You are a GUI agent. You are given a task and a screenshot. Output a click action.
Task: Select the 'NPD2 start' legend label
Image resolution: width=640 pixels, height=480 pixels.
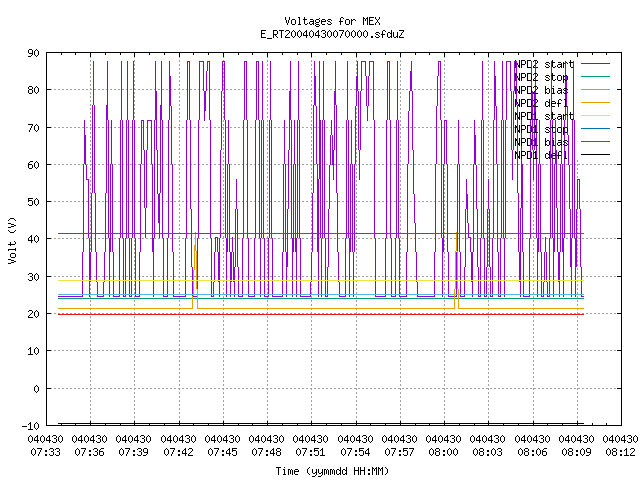point(544,64)
